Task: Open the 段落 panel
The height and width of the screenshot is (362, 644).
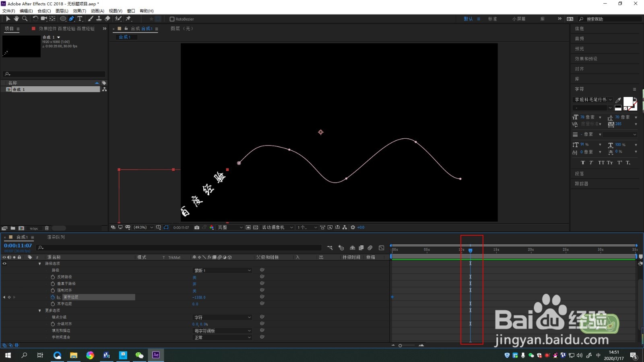Action: [579, 174]
